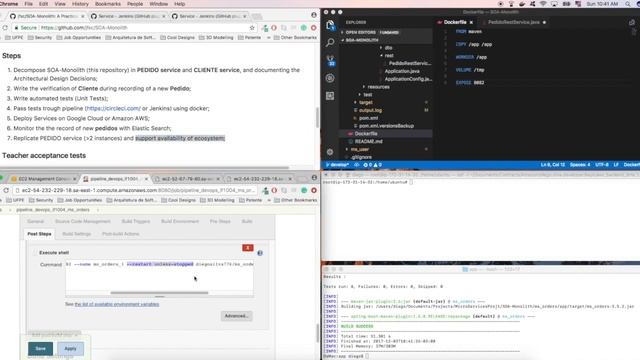Click the green extension icon in Jenkins window toolbar
The width and height of the screenshot is (640, 360).
[304, 190]
